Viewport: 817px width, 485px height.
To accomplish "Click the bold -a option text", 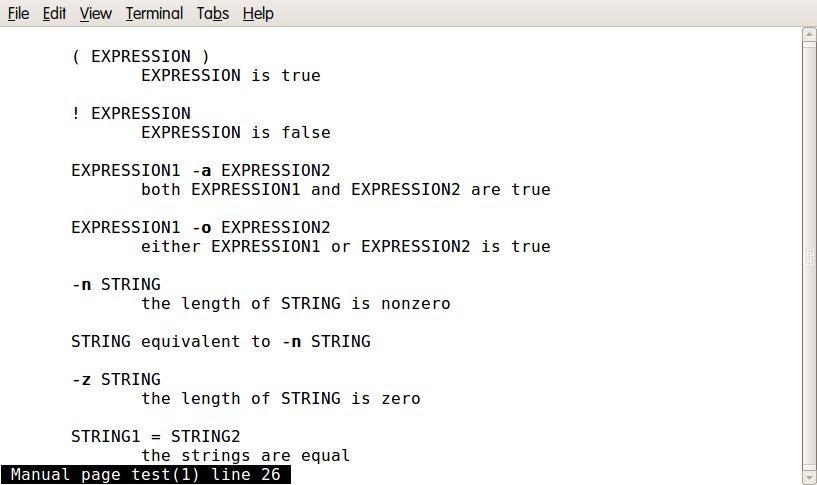I will tap(201, 170).
